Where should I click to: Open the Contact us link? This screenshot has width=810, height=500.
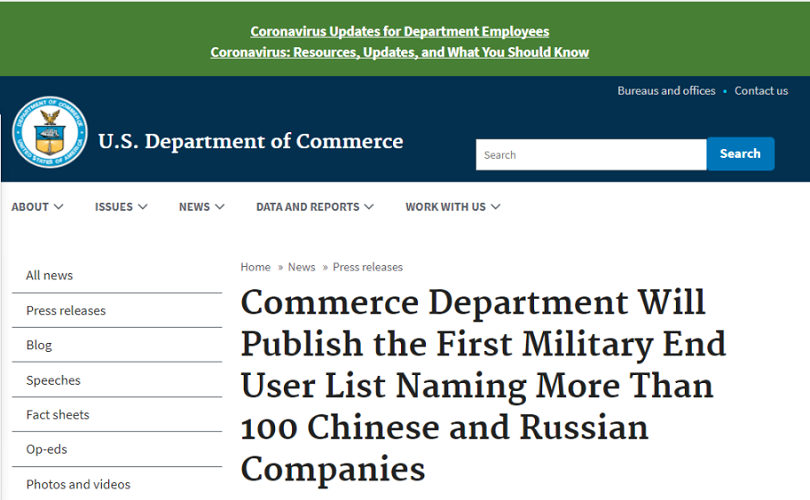tap(761, 91)
